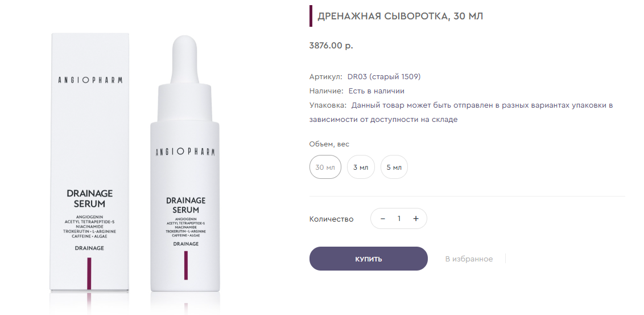Choose the 3 мл volume option
The width and height of the screenshot is (644, 315).
click(361, 167)
